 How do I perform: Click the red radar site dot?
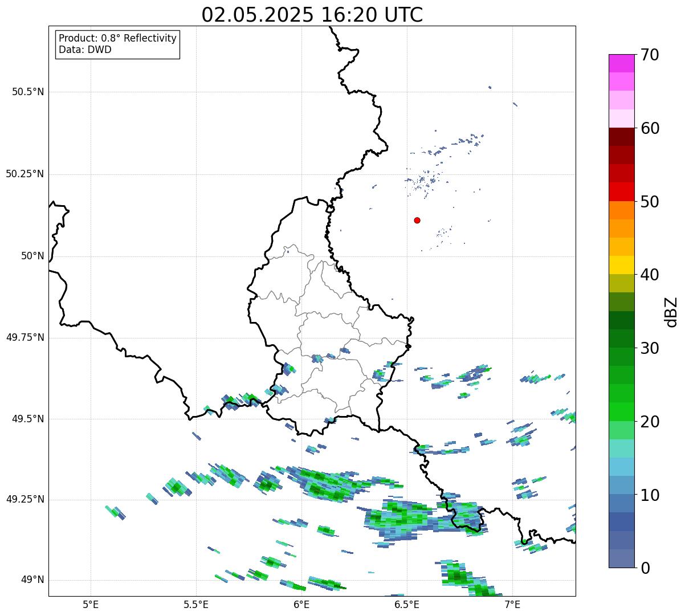(x=417, y=220)
